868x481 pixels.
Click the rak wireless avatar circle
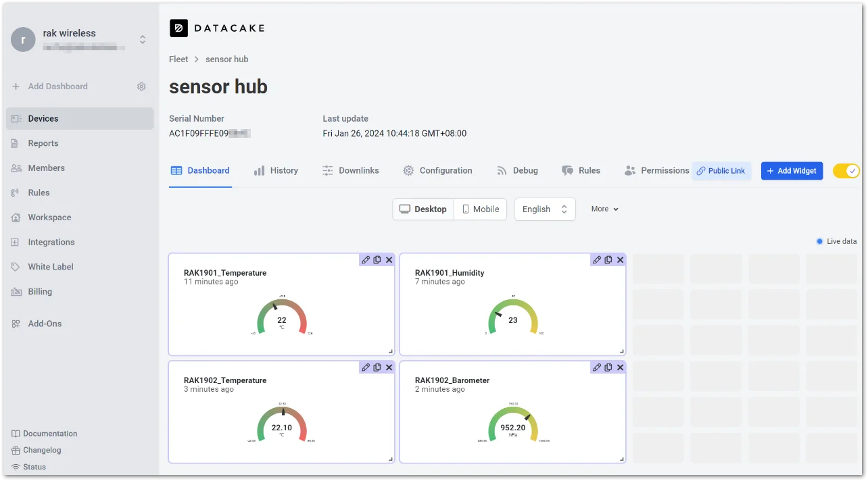pyautogui.click(x=23, y=39)
